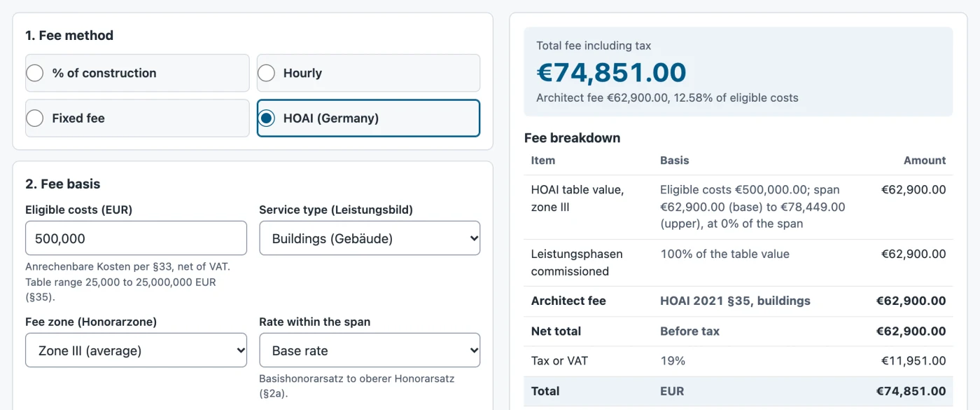
Task: Click 'Leistungsphasen commissioned' row label
Action: [x=577, y=263]
